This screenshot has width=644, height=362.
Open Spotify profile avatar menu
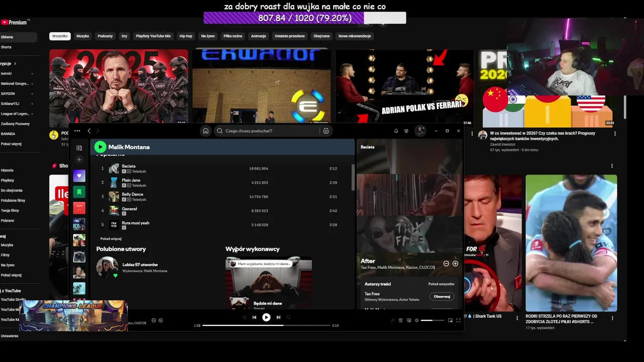point(420,131)
